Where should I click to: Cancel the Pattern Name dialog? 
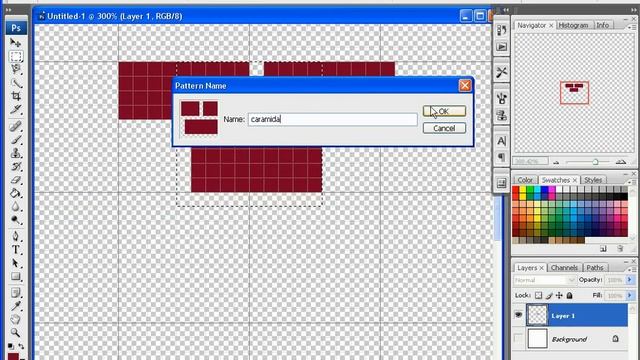click(x=444, y=128)
